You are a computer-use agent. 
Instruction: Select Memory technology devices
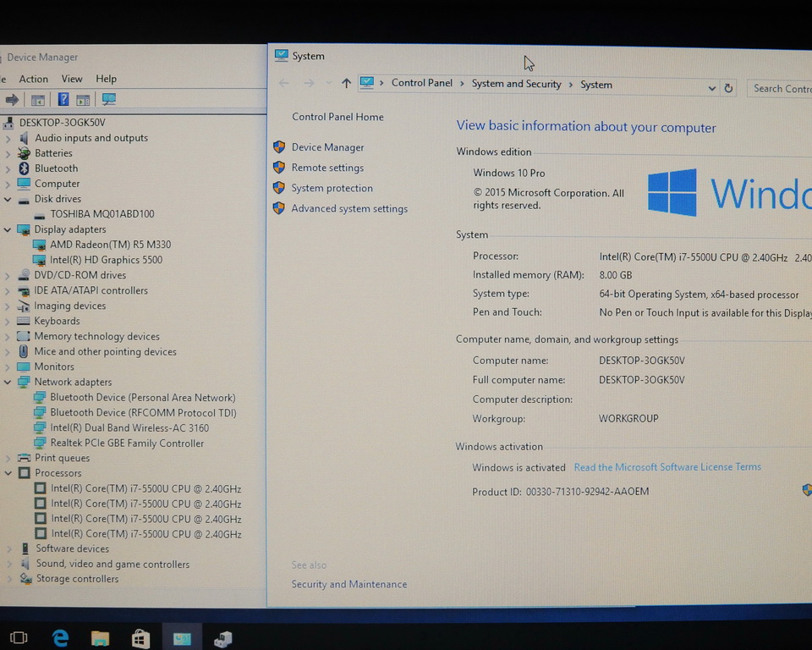[x=96, y=336]
